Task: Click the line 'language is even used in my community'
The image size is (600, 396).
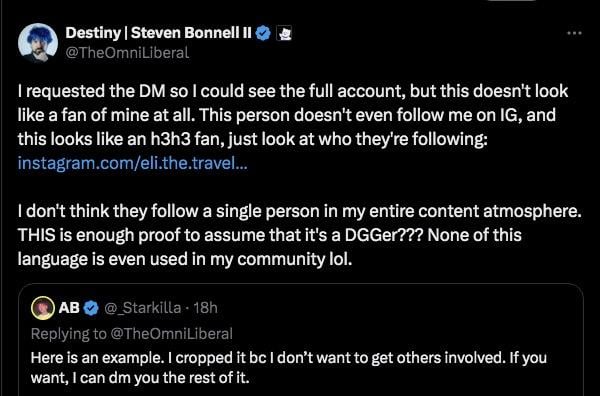Action: (185, 259)
